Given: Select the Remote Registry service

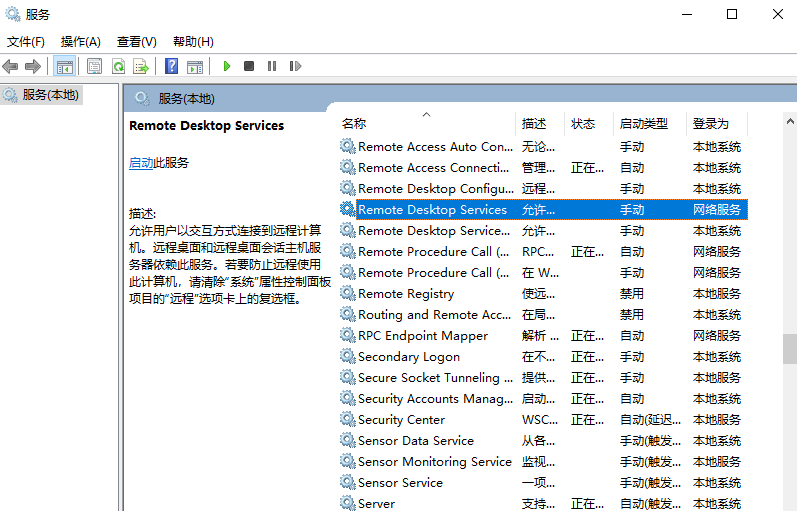Looking at the screenshot, I should (543, 293).
